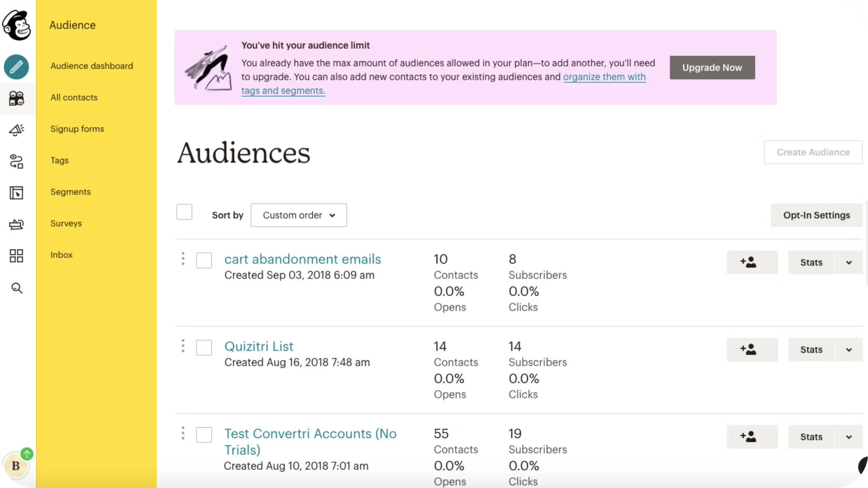Select the cart abandonment emails checkbox
The width and height of the screenshot is (868, 488).
point(204,260)
